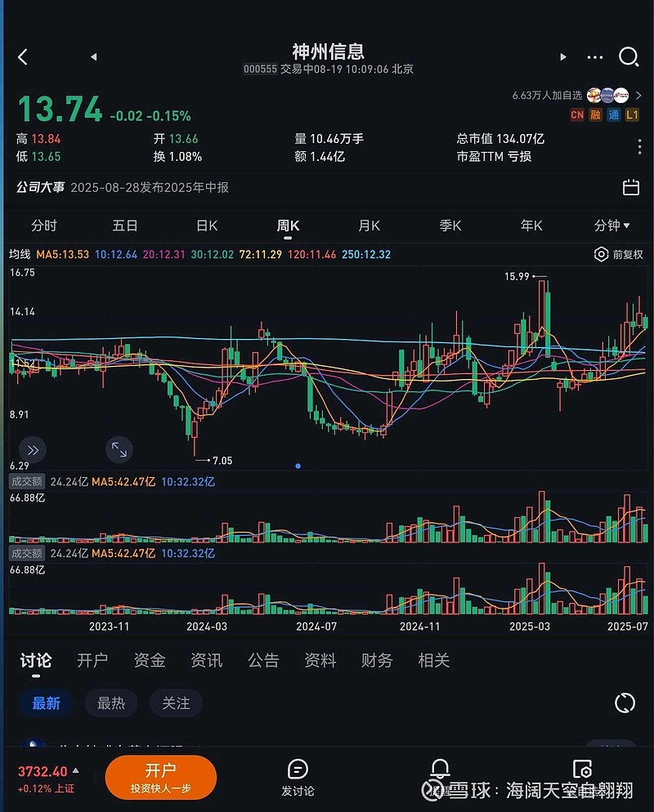Open the search magnifier icon

pos(629,56)
